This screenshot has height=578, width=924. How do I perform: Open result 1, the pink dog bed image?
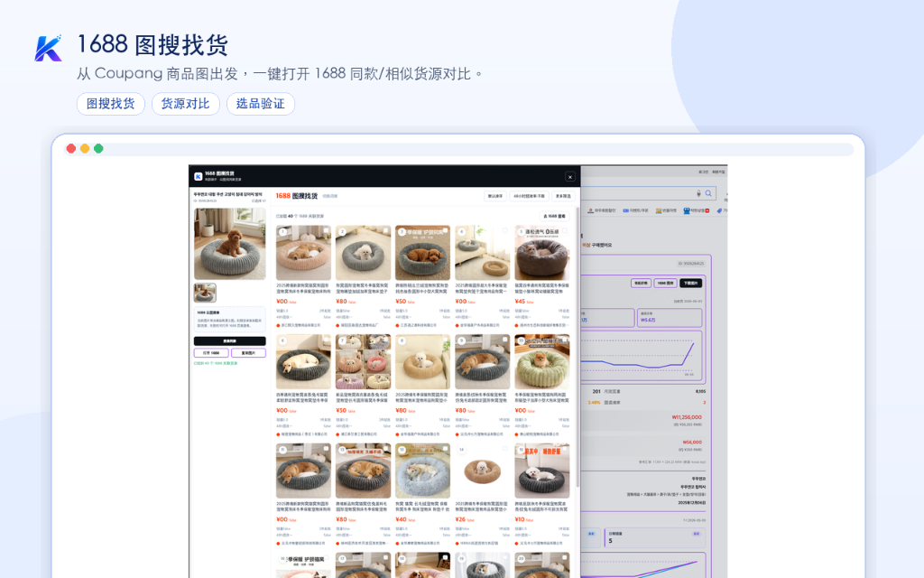303,253
